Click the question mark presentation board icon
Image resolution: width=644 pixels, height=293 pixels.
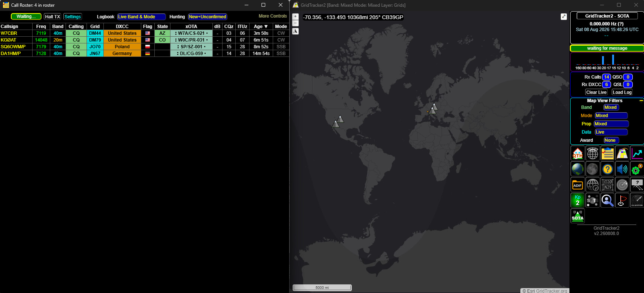click(x=637, y=185)
